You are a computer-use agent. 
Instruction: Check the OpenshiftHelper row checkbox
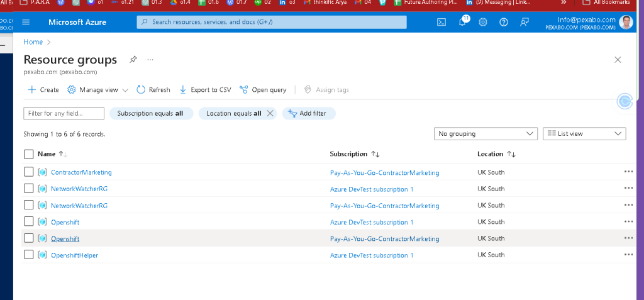[x=29, y=255]
